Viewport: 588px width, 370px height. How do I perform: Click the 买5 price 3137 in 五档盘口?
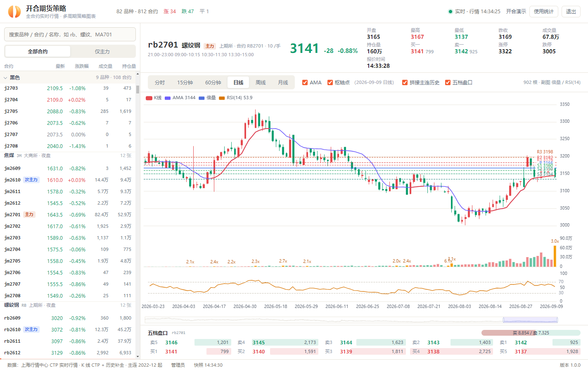tap(521, 352)
